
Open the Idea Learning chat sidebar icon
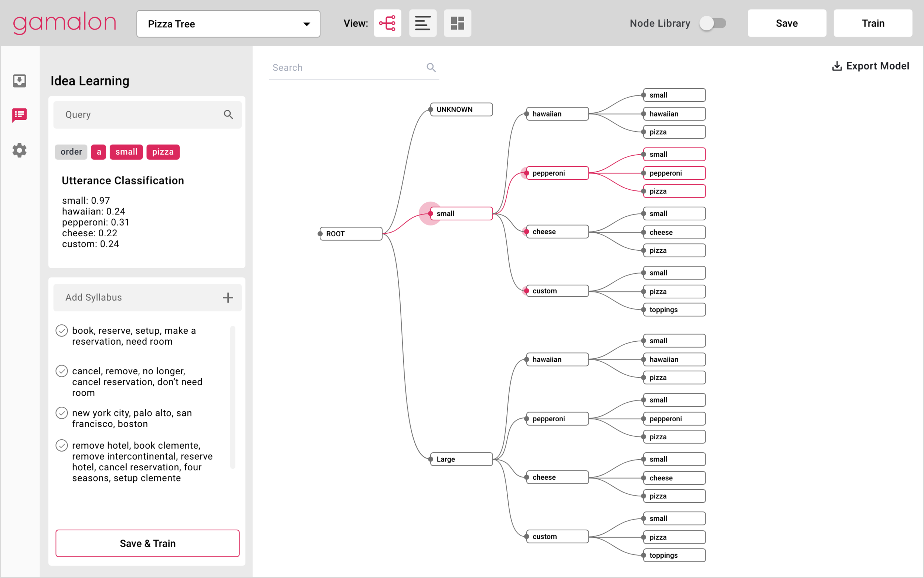point(20,114)
